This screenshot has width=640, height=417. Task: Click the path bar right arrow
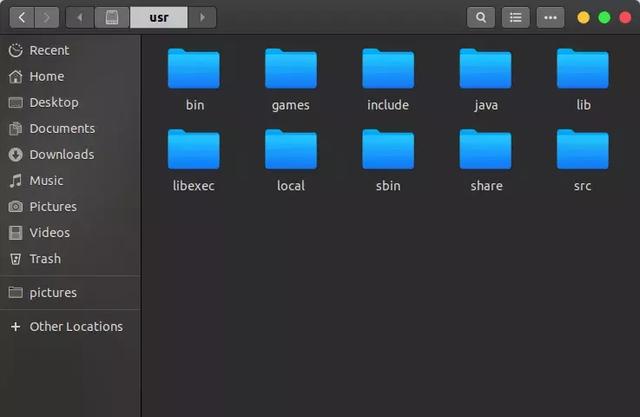[202, 17]
